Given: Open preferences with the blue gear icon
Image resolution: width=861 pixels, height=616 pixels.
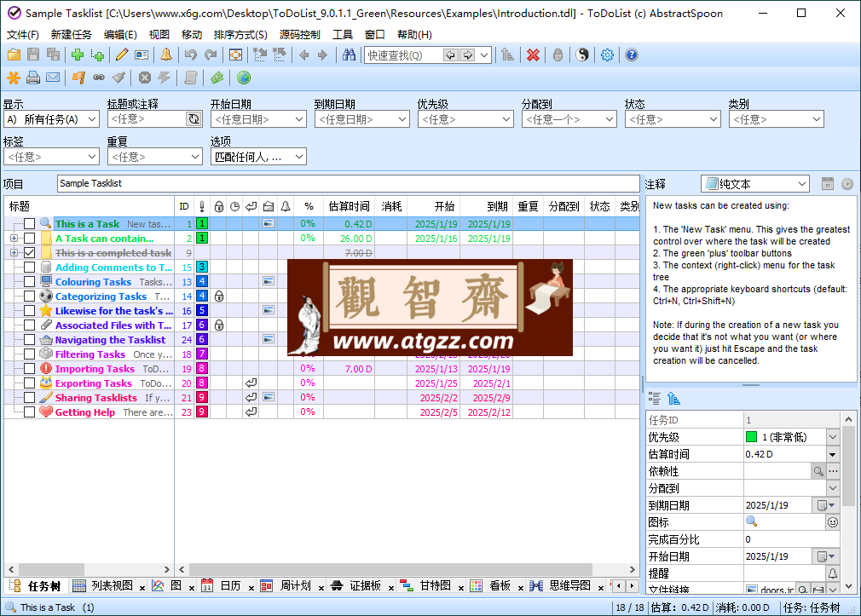Looking at the screenshot, I should [x=607, y=55].
